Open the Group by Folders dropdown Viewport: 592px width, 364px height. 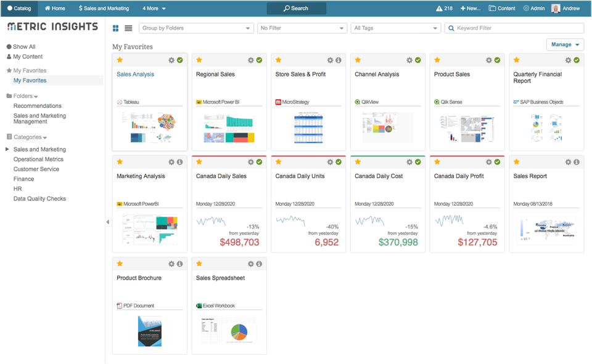(196, 28)
